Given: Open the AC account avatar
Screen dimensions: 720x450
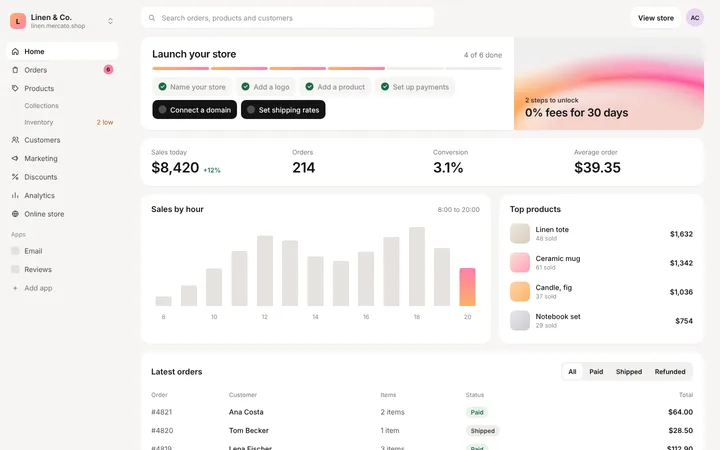Looking at the screenshot, I should (x=695, y=18).
